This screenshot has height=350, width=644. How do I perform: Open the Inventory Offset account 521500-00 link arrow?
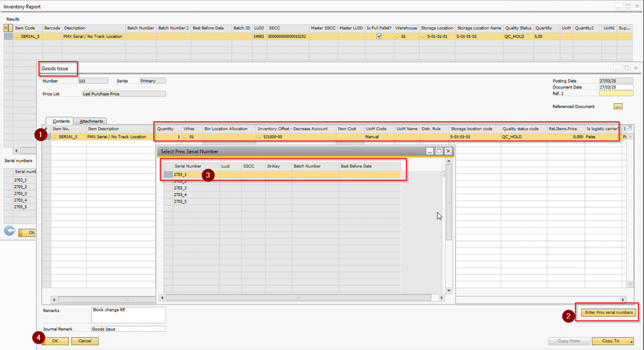click(259, 137)
